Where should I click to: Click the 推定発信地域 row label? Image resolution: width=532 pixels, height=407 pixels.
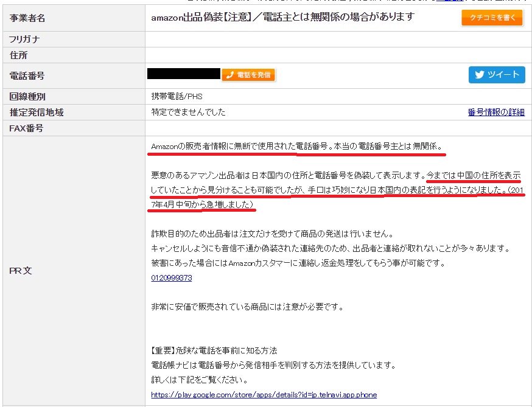tap(37, 113)
